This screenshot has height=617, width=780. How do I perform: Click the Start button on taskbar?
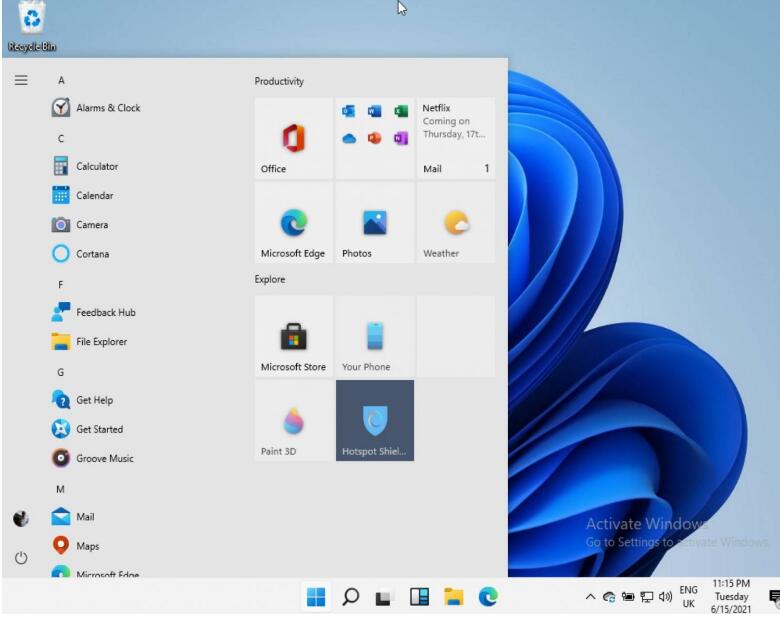pos(316,597)
